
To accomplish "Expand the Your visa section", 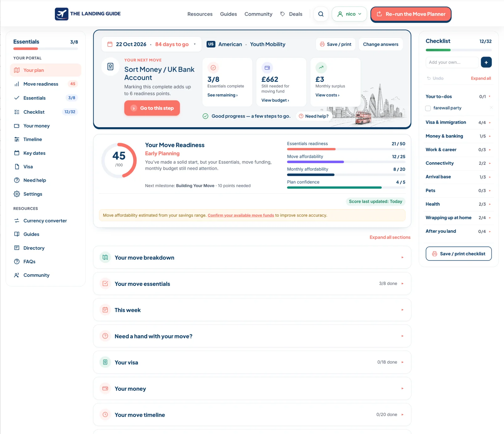I will tap(252, 362).
